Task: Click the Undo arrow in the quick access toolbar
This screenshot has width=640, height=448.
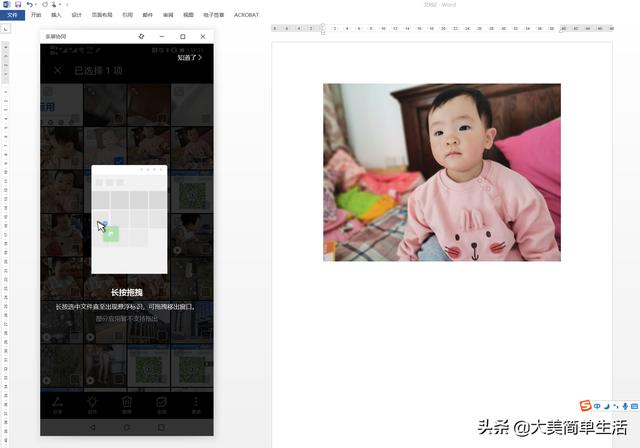Action: click(29, 4)
